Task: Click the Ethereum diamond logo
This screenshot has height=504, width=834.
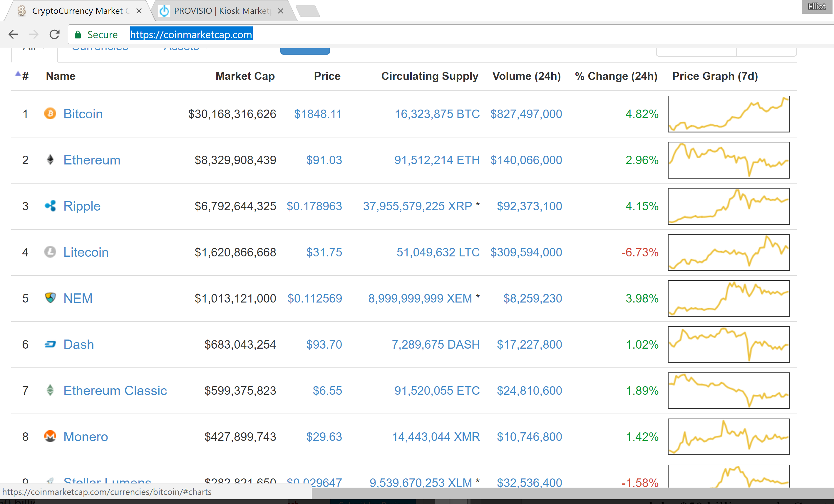Action: (x=50, y=160)
